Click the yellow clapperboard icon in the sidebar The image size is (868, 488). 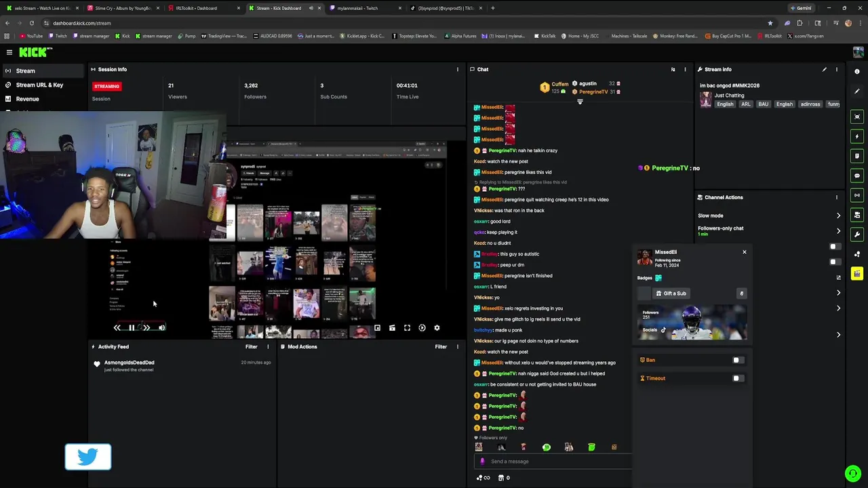(x=857, y=274)
